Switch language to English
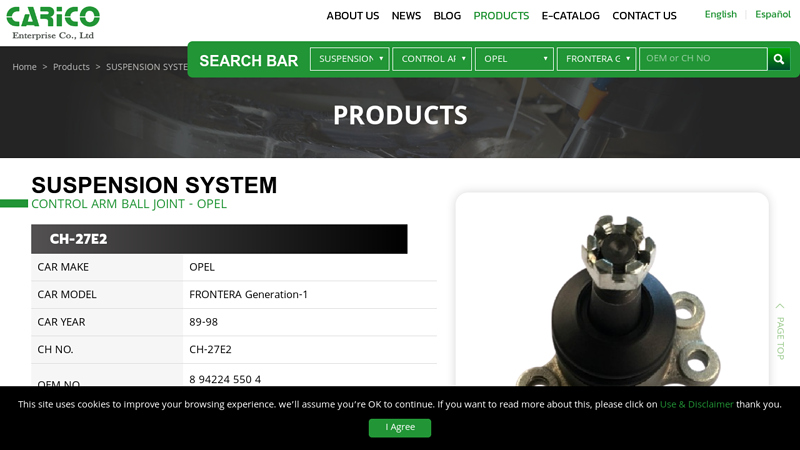 point(720,14)
